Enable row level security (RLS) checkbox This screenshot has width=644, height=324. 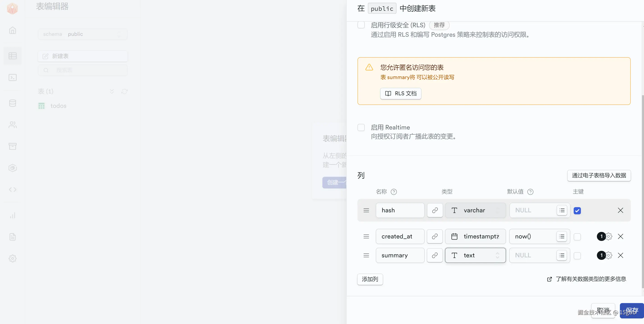pos(361,25)
